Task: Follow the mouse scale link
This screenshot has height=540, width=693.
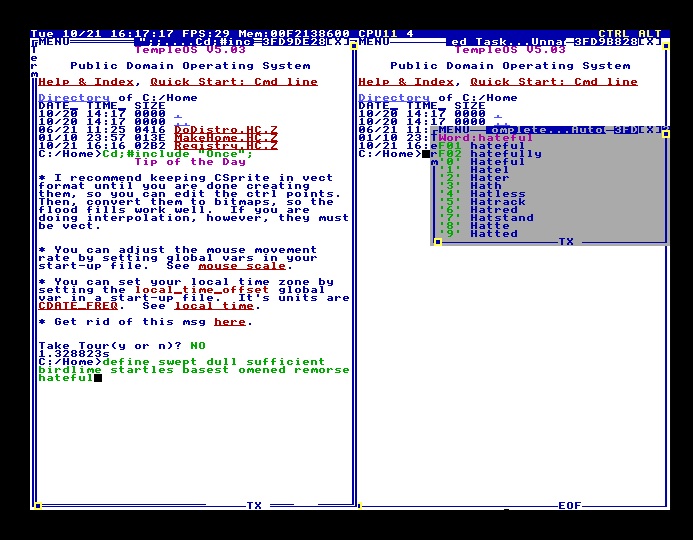Action: [242, 266]
